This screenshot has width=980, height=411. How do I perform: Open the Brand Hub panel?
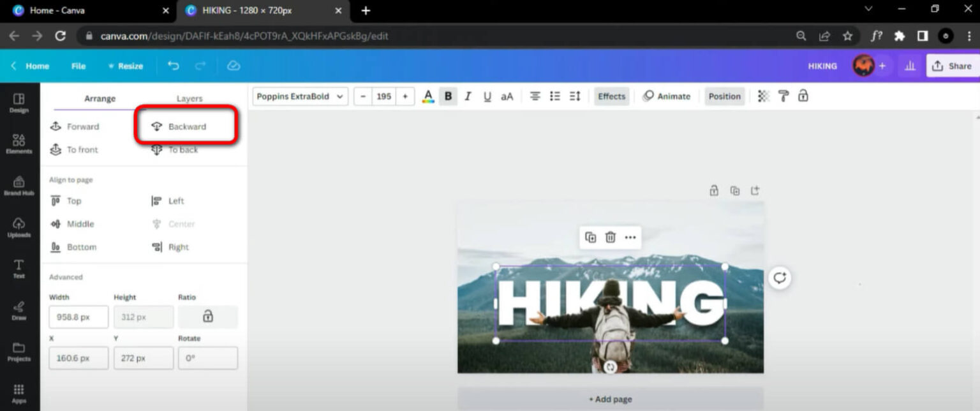click(x=19, y=186)
